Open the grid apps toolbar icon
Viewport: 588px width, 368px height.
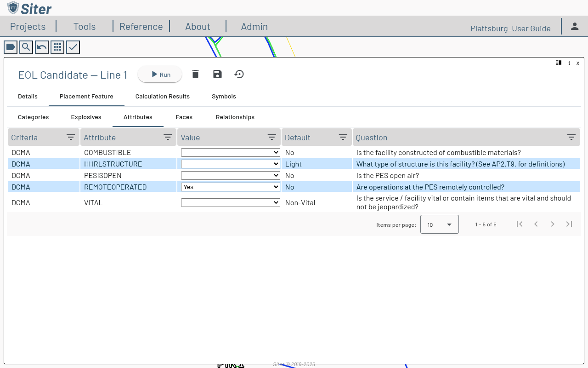57,47
